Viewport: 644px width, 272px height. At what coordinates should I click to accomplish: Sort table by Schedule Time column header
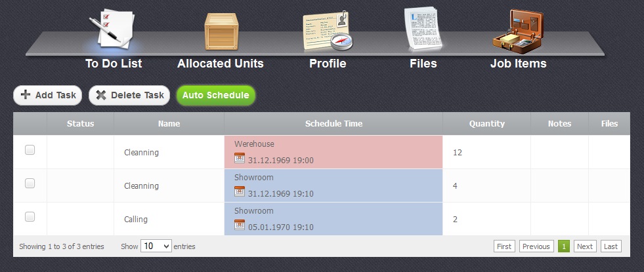pos(333,123)
